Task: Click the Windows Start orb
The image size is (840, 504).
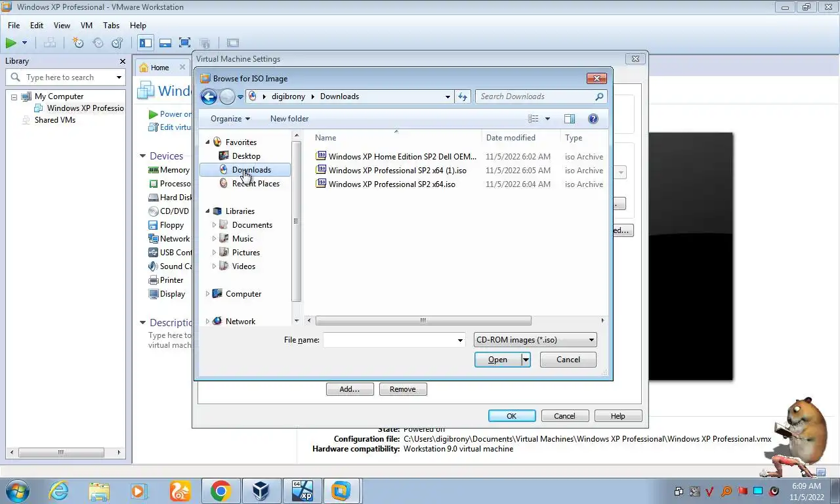Action: pos(18,491)
